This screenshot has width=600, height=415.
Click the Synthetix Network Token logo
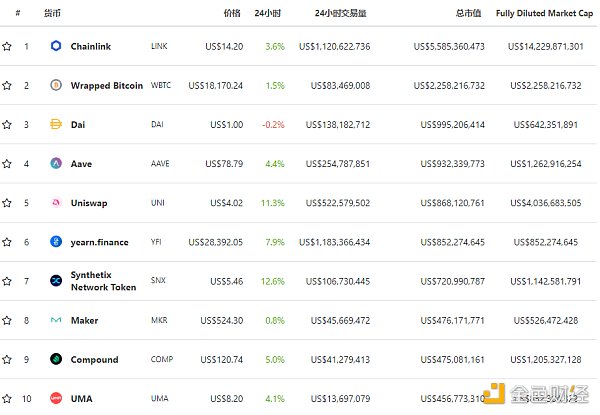56,281
